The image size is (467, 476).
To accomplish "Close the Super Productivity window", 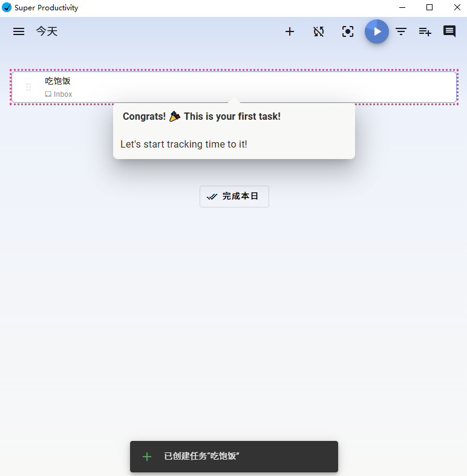I will coord(457,7).
